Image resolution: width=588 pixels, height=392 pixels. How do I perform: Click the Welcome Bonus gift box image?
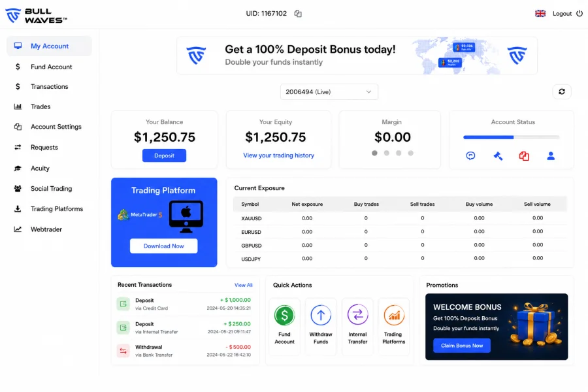(x=535, y=324)
